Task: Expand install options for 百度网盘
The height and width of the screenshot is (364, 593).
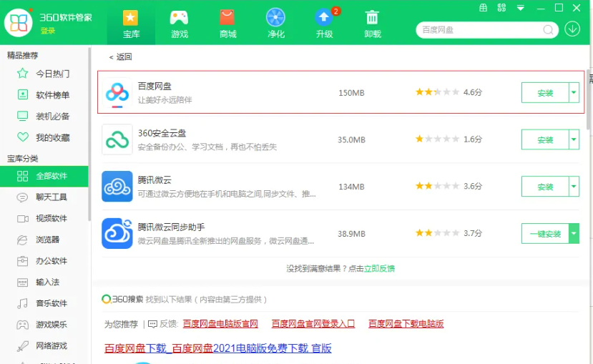Action: click(x=574, y=92)
